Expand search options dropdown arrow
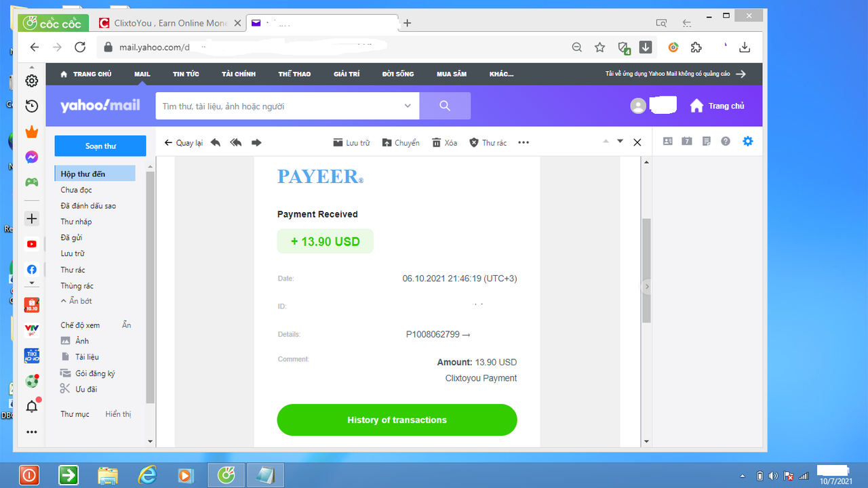This screenshot has width=868, height=488. (x=408, y=106)
